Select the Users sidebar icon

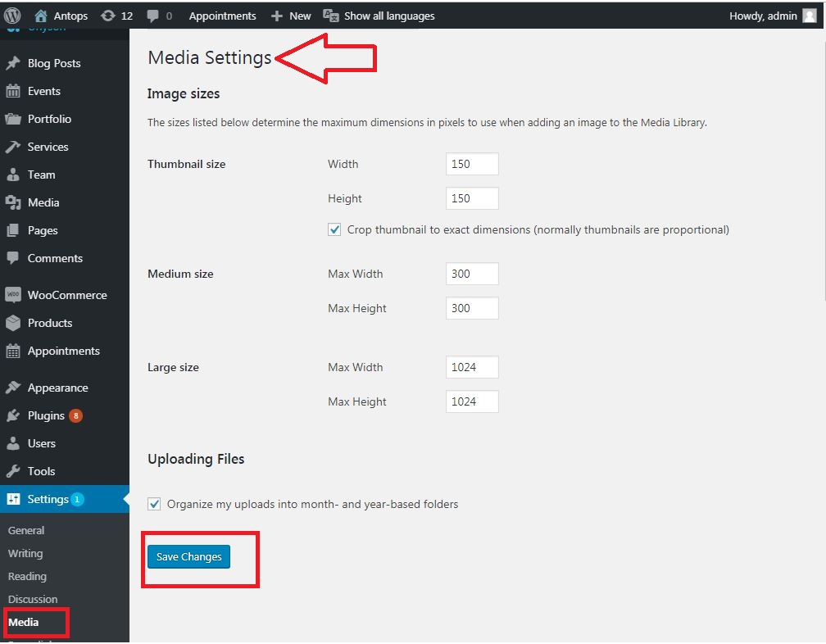click(x=14, y=443)
